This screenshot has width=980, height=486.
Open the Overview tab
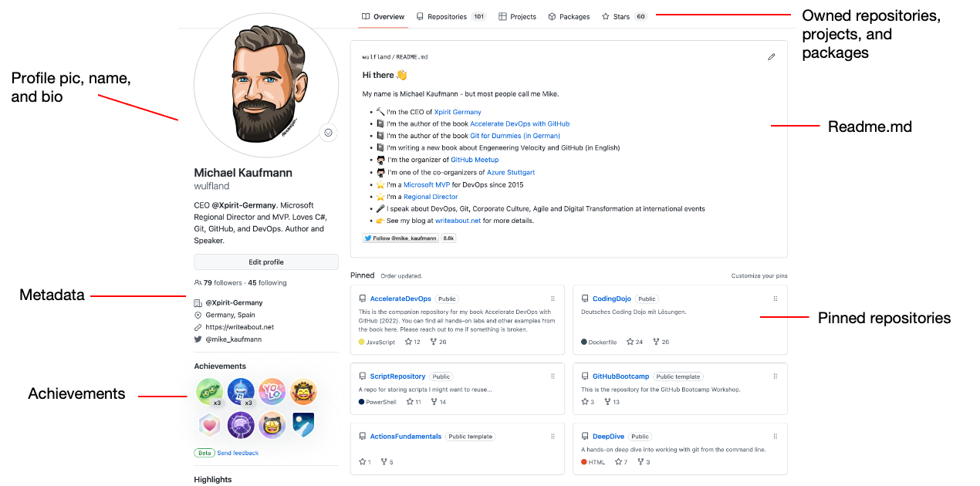[x=384, y=16]
